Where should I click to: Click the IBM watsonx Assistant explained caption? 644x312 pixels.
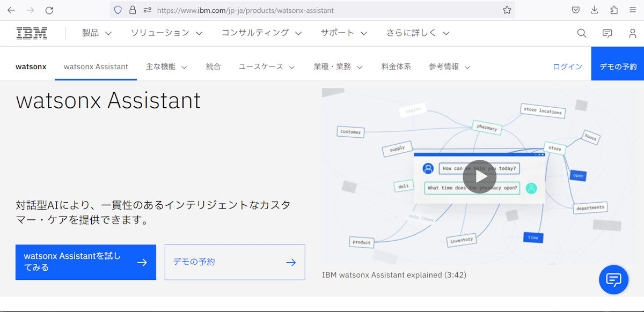point(394,275)
